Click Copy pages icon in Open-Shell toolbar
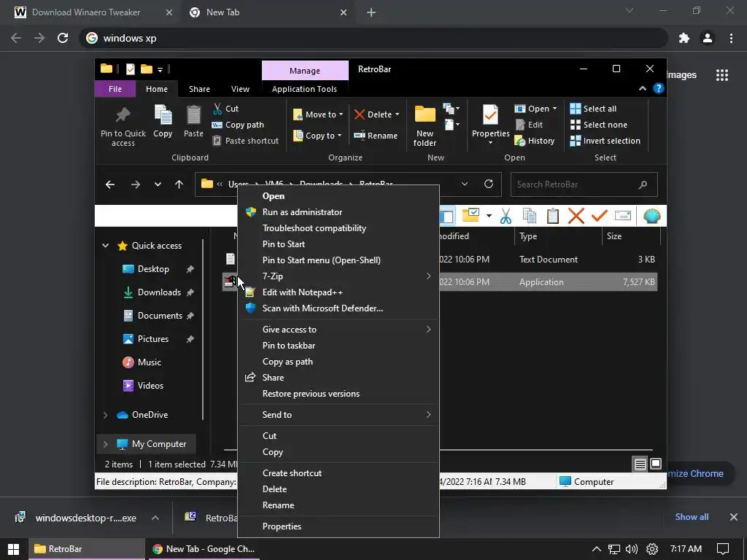 (x=530, y=216)
